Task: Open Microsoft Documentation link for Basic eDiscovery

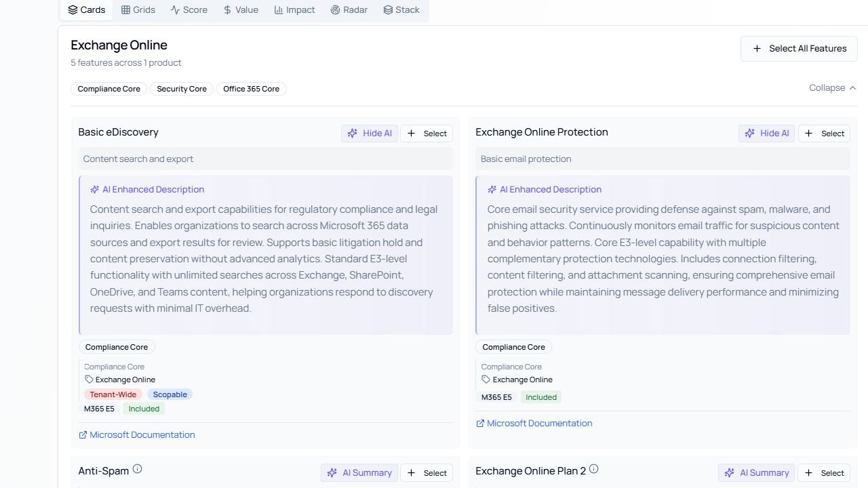Action: click(x=137, y=435)
